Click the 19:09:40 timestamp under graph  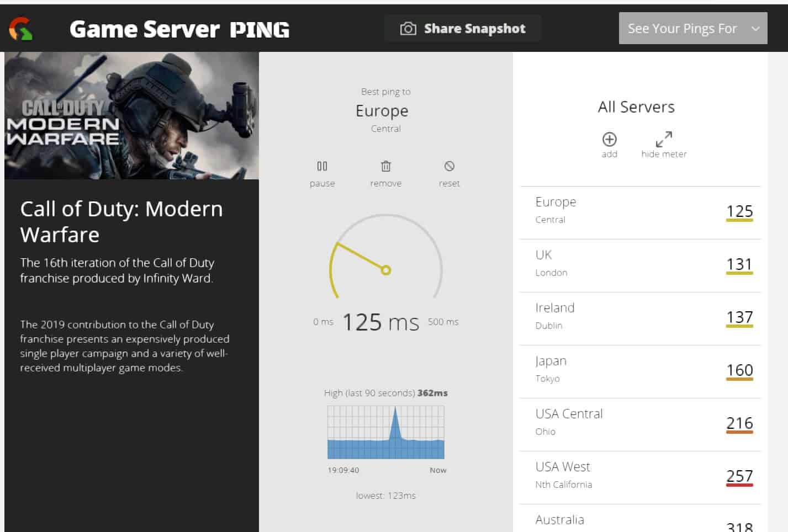point(343,470)
